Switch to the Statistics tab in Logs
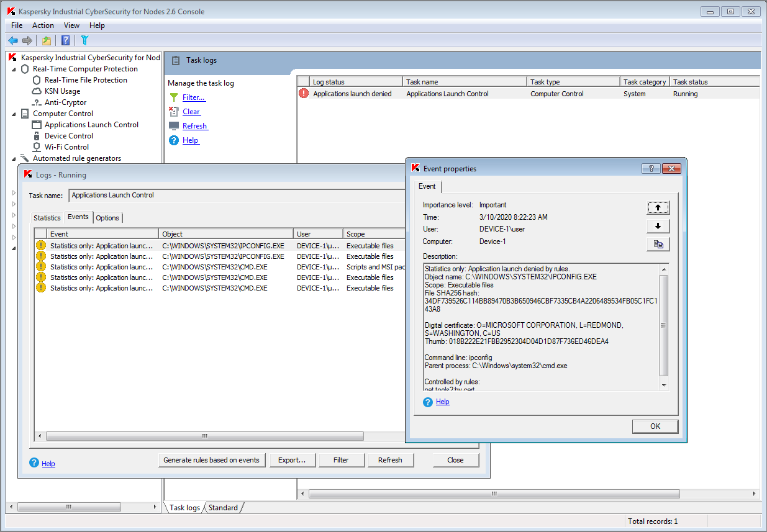Screen dimensions: 767x532 tap(47, 218)
